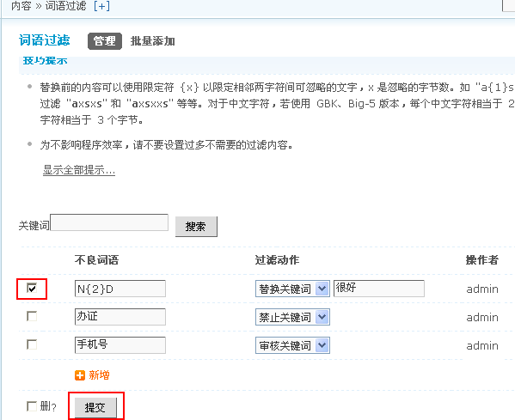Check the checkbox for the 办证 row
Image resolution: width=515 pixels, height=420 pixels.
coord(32,316)
